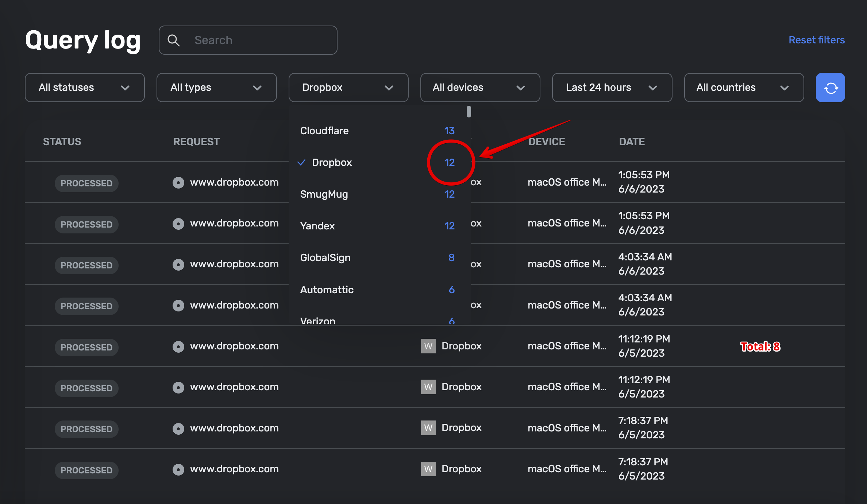Click date cell of second 4:03:34 AM row
Image resolution: width=867 pixels, height=504 pixels.
click(645, 305)
